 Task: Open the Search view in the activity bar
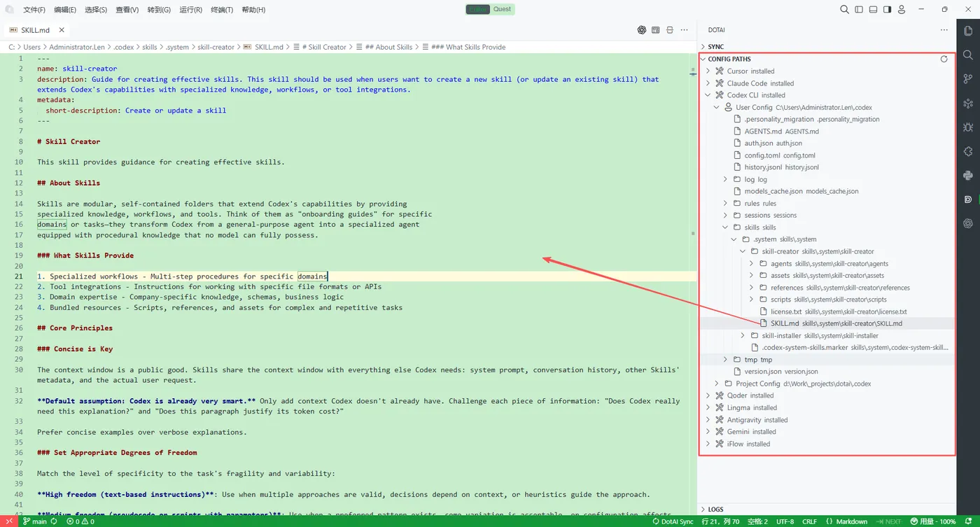point(968,55)
